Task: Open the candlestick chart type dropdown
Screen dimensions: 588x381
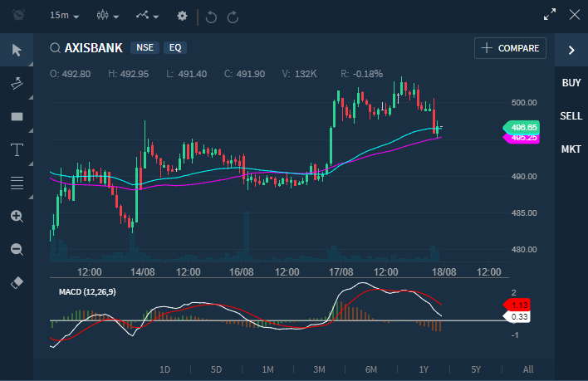Action: coord(108,16)
